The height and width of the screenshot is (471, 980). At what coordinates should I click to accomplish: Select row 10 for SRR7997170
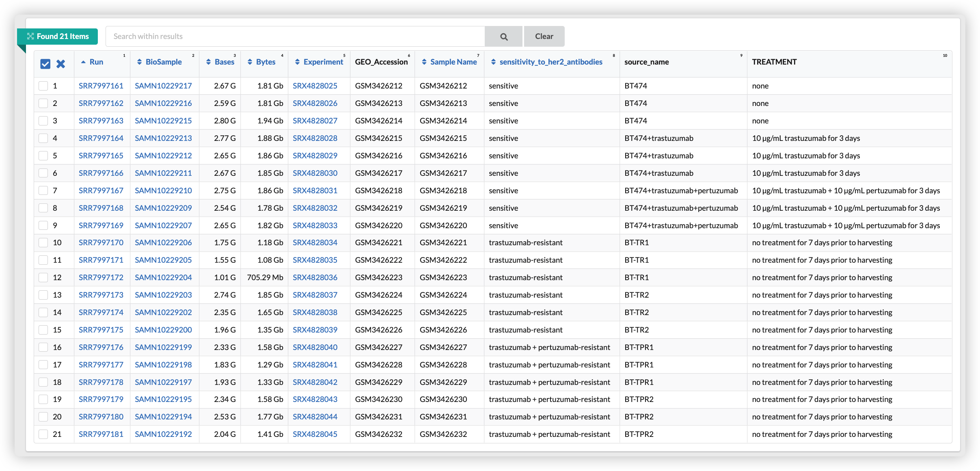coord(43,242)
